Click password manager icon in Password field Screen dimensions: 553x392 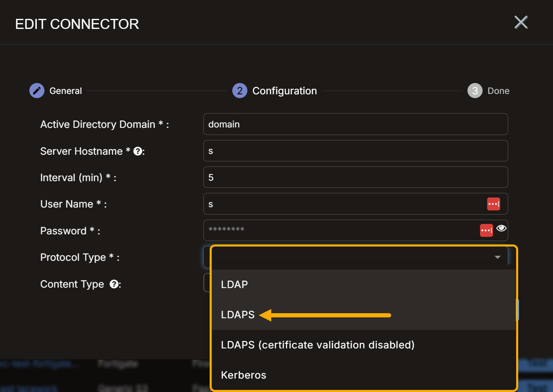486,230
